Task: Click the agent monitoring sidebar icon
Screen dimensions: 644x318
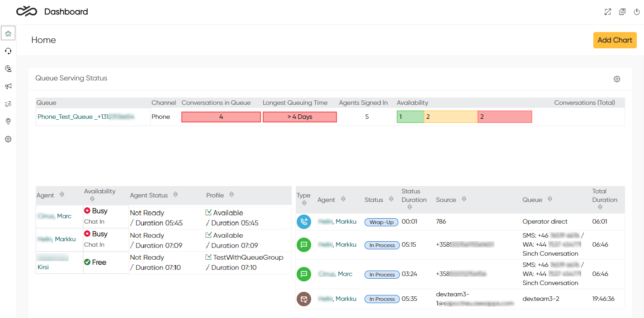Action: point(8,69)
